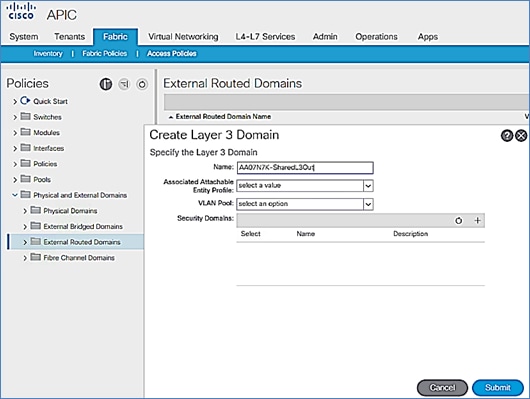Sort by External Routed Domain Name column
Image resolution: width=530 pixels, height=399 pixels.
click(x=223, y=117)
